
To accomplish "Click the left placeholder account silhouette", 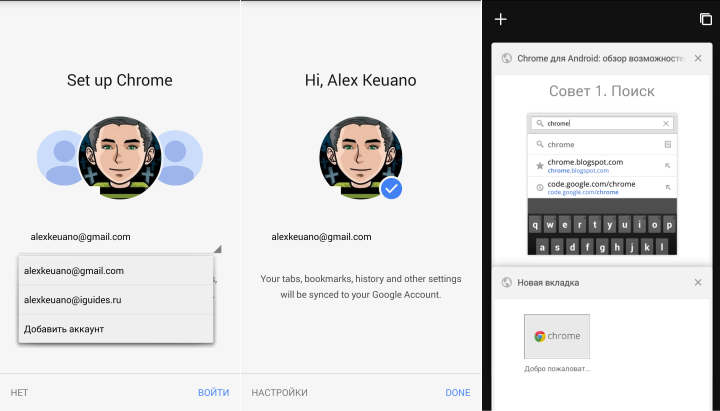I will click(x=57, y=158).
